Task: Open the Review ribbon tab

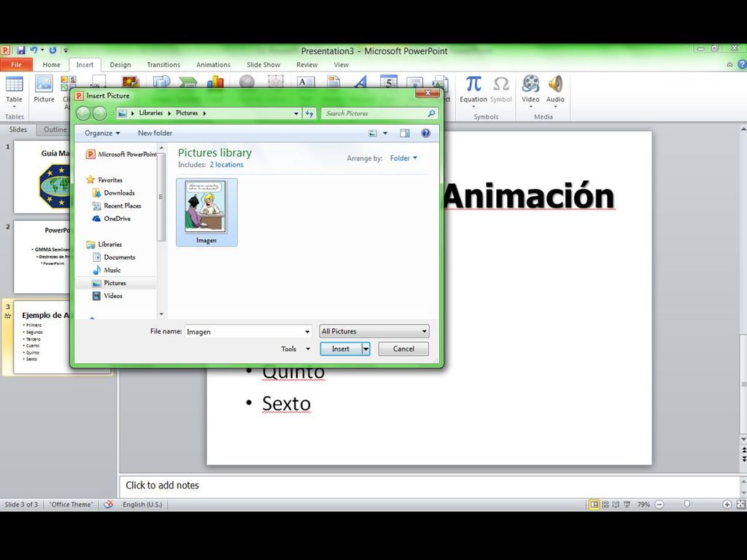Action: [x=307, y=65]
